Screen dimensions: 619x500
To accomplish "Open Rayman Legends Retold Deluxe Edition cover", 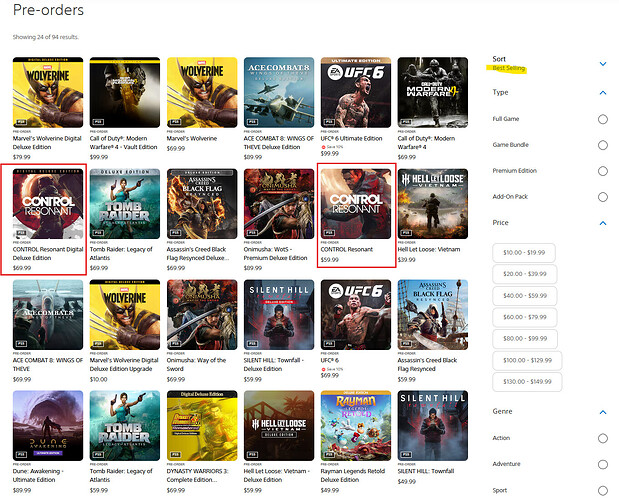I will click(356, 425).
